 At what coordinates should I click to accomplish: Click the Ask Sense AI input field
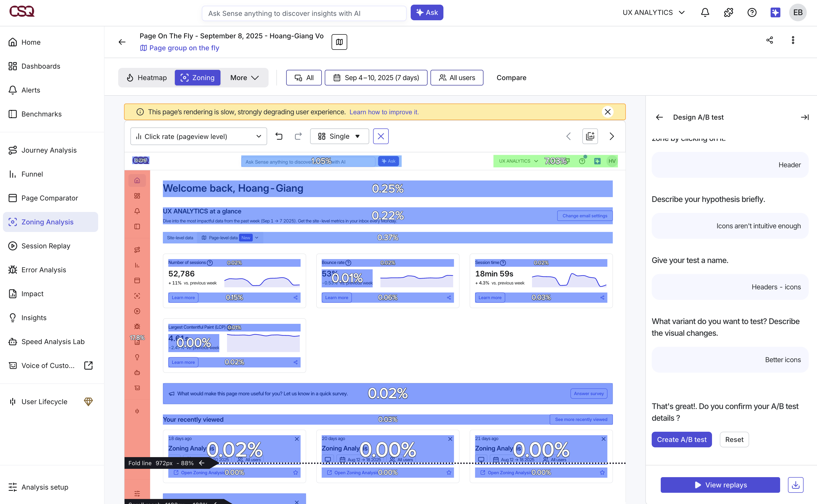click(304, 13)
